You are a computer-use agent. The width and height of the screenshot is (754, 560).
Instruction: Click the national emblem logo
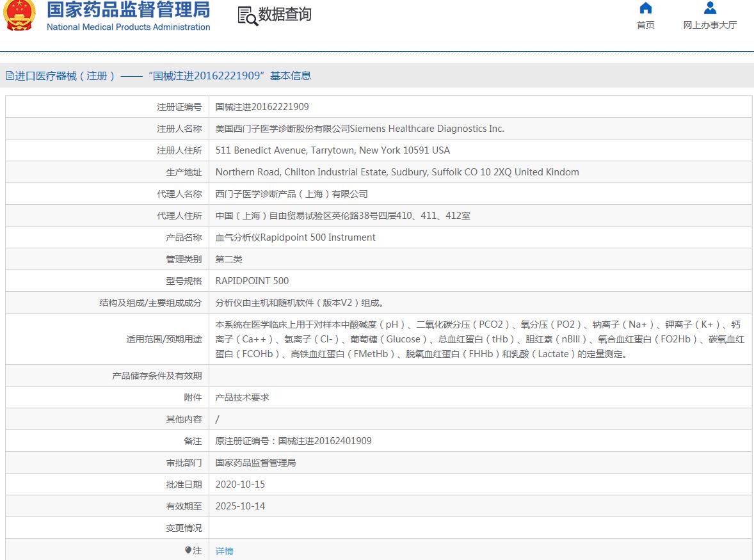pyautogui.click(x=19, y=15)
